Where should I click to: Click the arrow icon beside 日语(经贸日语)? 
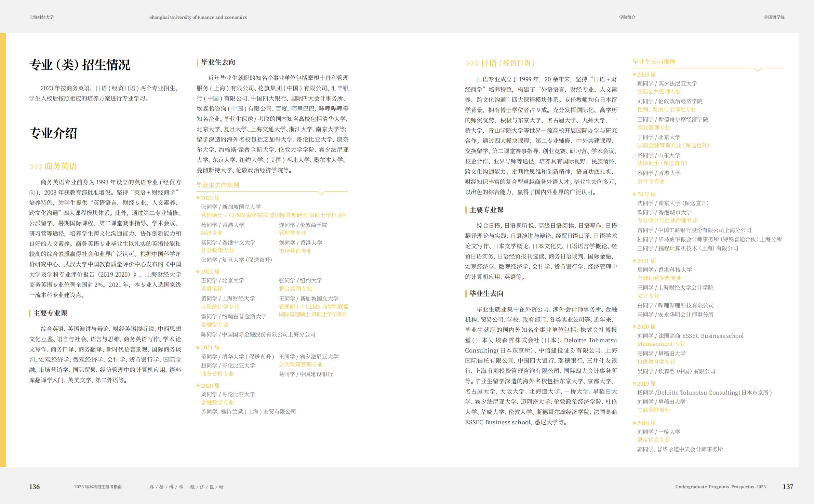[x=472, y=63]
